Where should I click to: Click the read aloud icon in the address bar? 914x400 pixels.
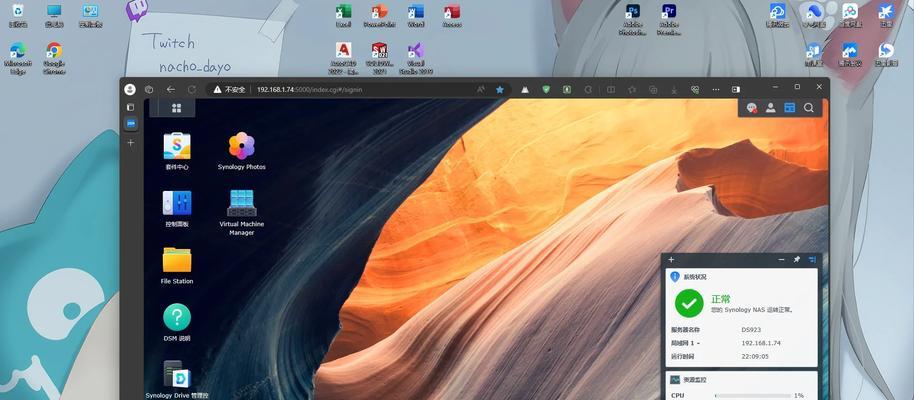pyautogui.click(x=481, y=90)
